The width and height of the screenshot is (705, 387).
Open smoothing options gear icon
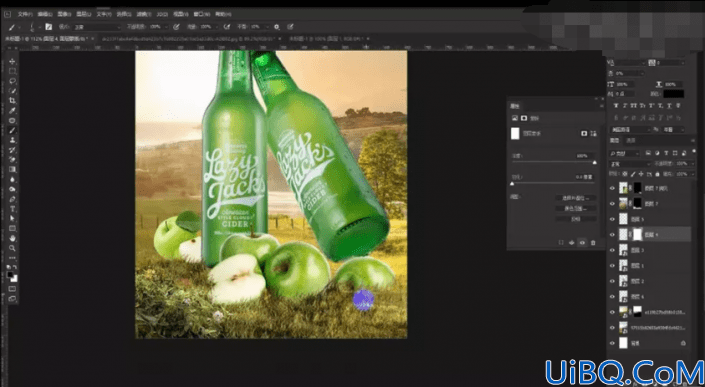277,27
